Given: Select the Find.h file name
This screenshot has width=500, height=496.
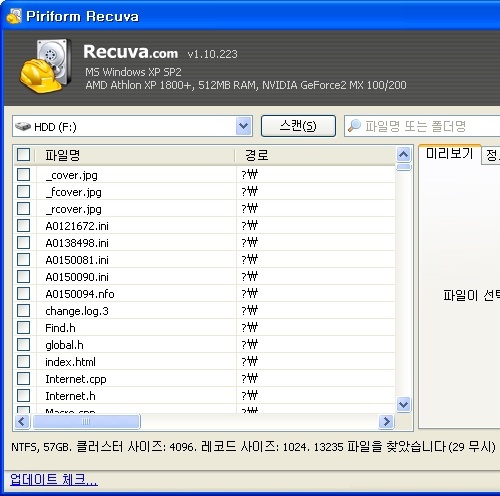Looking at the screenshot, I should [x=60, y=328].
